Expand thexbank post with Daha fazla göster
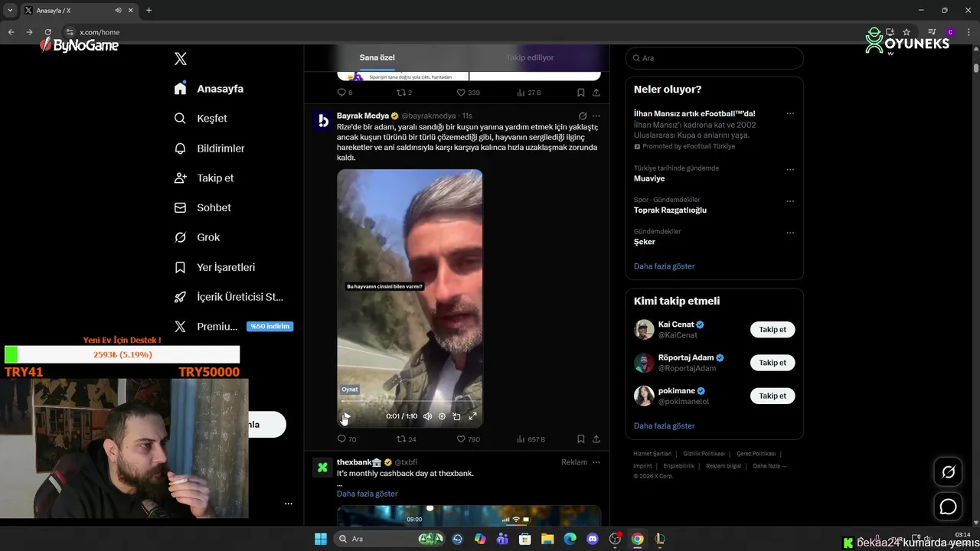The image size is (980, 551). click(x=367, y=494)
